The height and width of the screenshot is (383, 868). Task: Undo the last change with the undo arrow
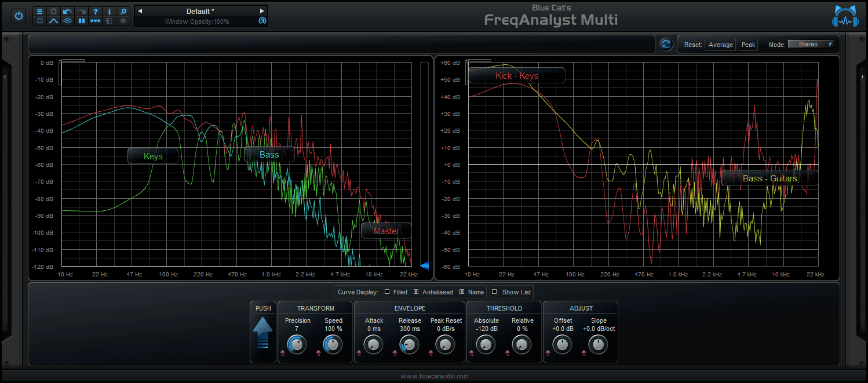(x=68, y=12)
